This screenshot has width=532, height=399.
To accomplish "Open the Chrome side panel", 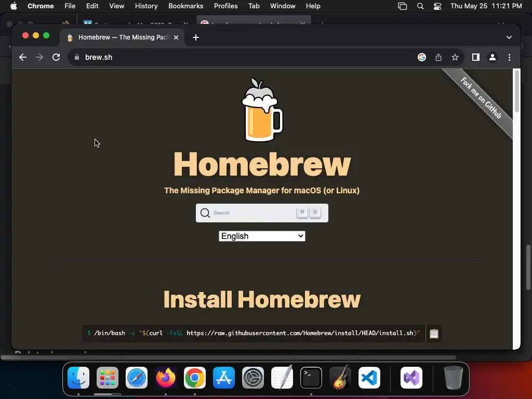I will [x=476, y=57].
